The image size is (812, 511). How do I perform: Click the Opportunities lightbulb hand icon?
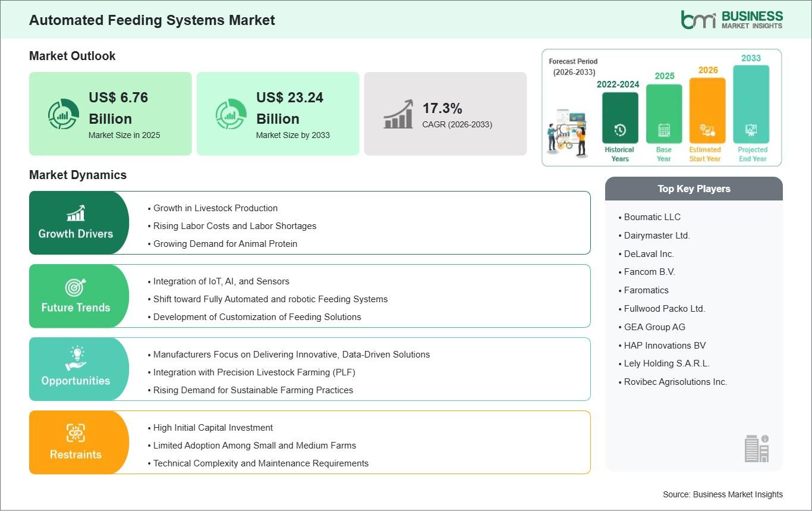point(75,359)
